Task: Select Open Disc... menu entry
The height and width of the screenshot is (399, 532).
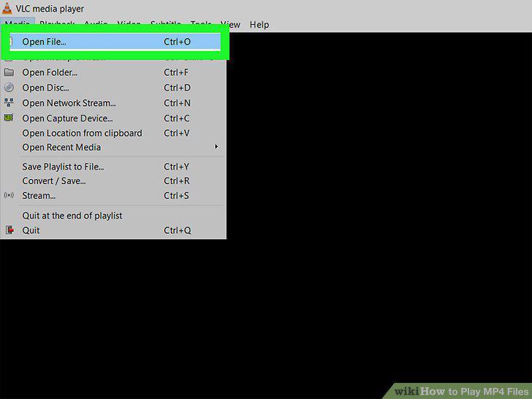Action: click(113, 88)
